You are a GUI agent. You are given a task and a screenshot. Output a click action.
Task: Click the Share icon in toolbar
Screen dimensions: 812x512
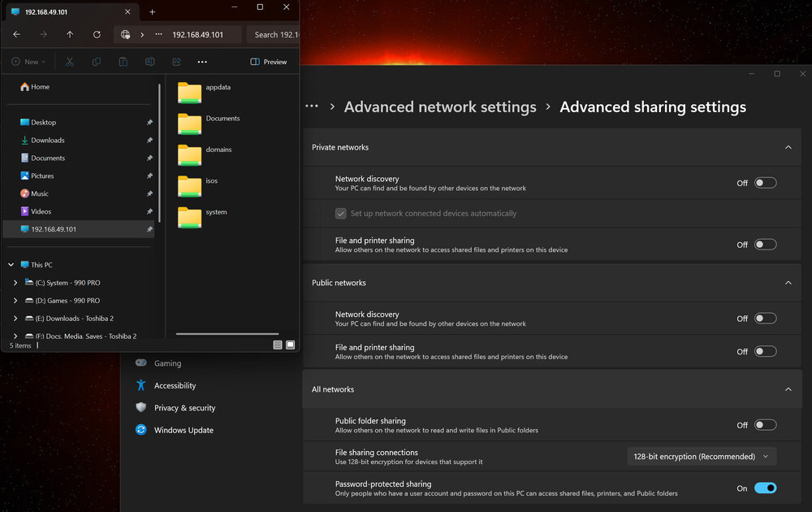pyautogui.click(x=176, y=62)
